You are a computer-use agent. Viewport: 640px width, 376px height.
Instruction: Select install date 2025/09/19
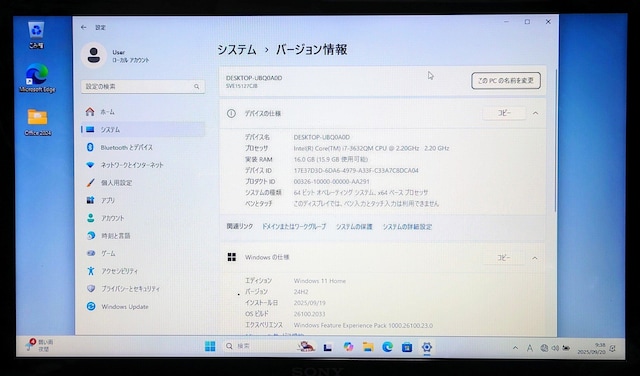[x=310, y=303]
